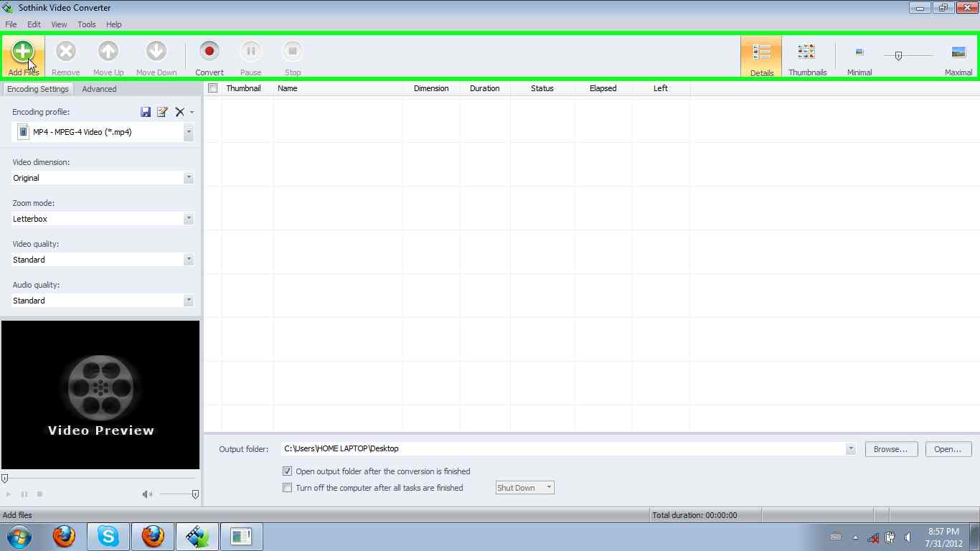Edit the encoding profile (pencil icon)

tap(162, 112)
